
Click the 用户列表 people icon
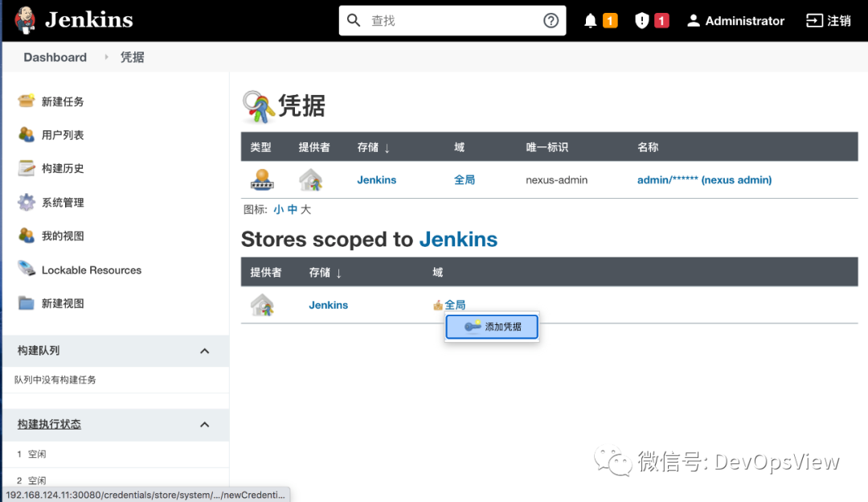pyautogui.click(x=26, y=134)
